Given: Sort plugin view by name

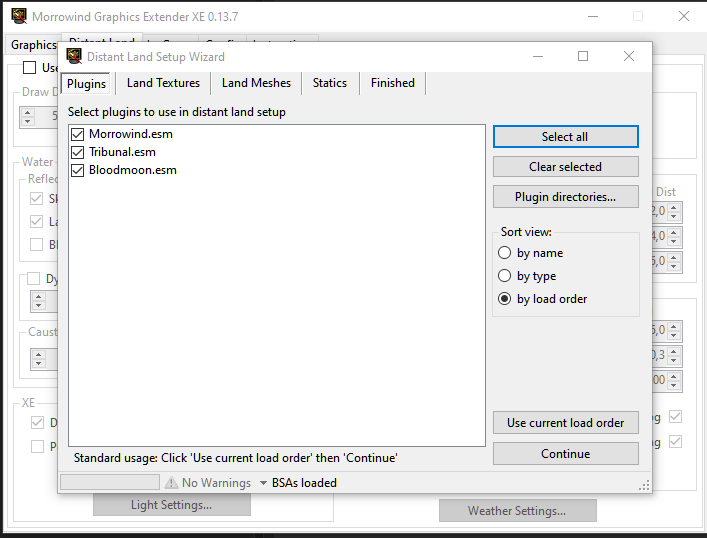Looking at the screenshot, I should click(506, 253).
